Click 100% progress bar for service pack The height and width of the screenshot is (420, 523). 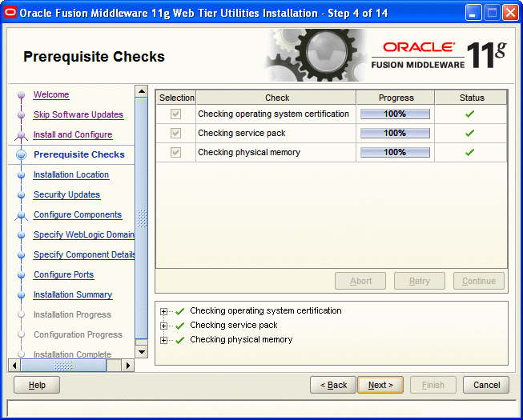395,134
